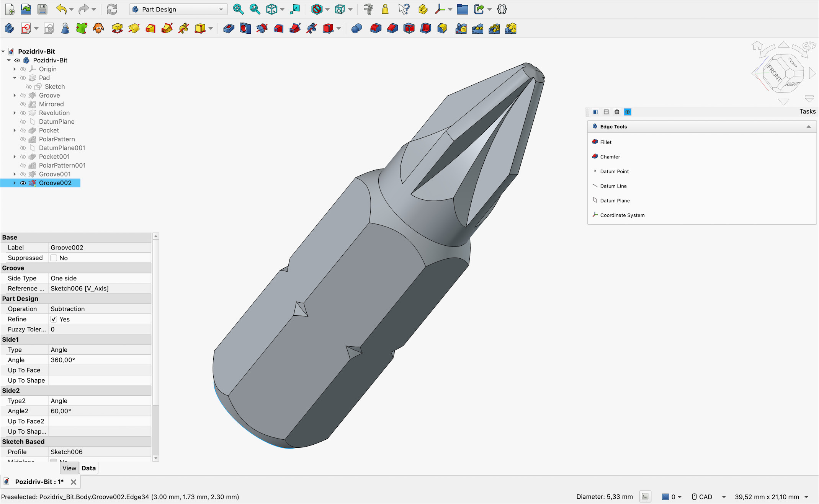Select the Pocket tool icon
Image resolution: width=819 pixels, height=504 pixels.
tap(229, 29)
